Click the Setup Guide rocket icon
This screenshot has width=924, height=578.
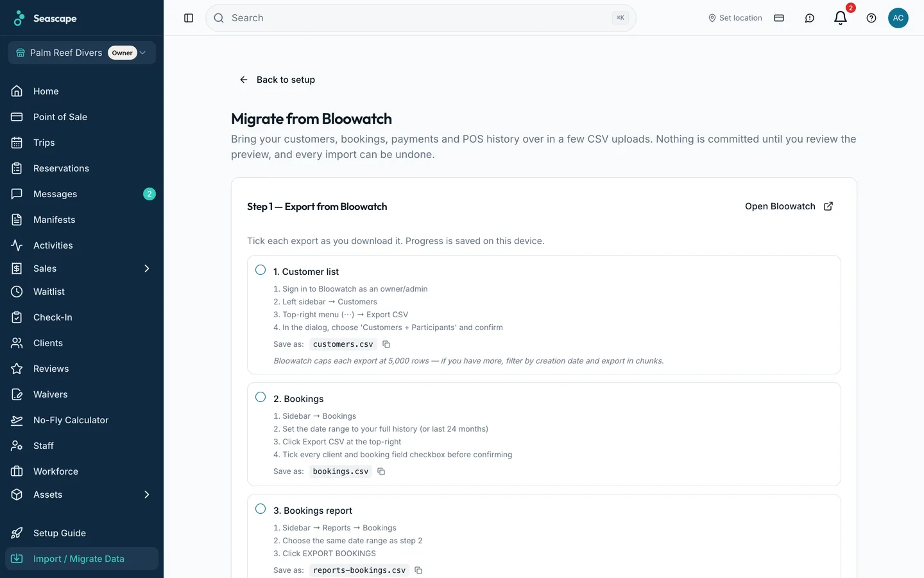[x=17, y=533]
